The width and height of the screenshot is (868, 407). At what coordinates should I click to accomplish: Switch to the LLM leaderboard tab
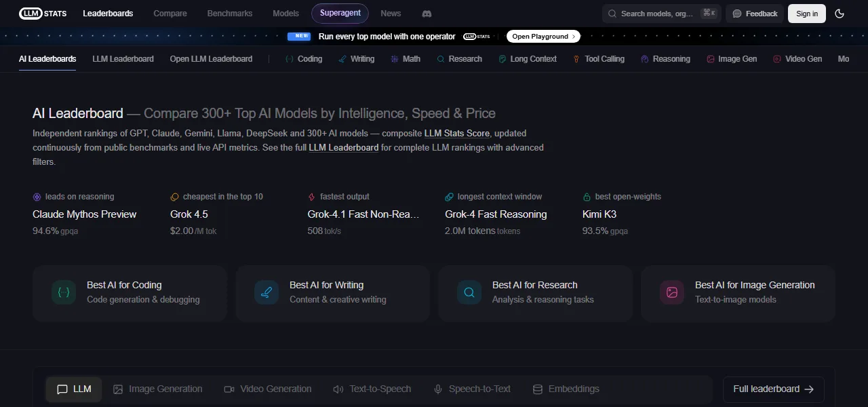point(74,389)
